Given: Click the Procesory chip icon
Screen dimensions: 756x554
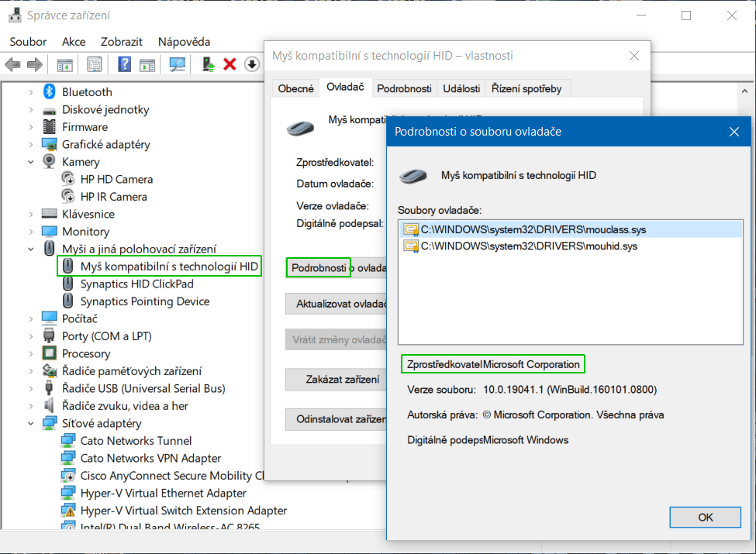Looking at the screenshot, I should [49, 353].
